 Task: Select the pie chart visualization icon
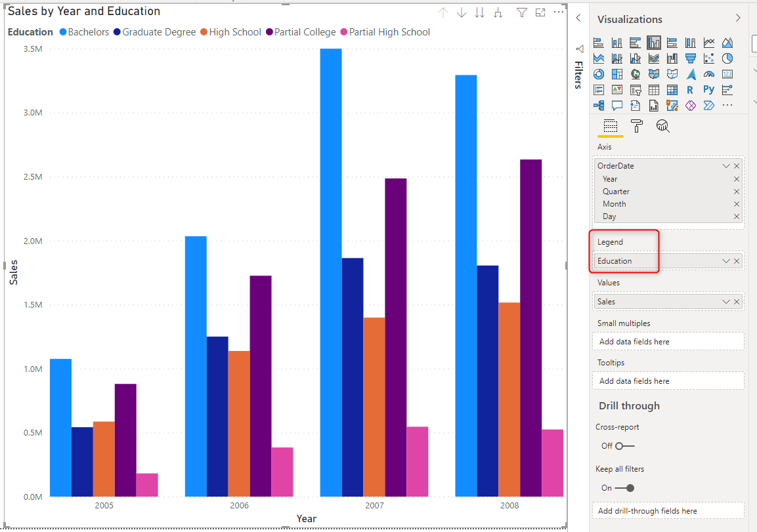tap(727, 58)
